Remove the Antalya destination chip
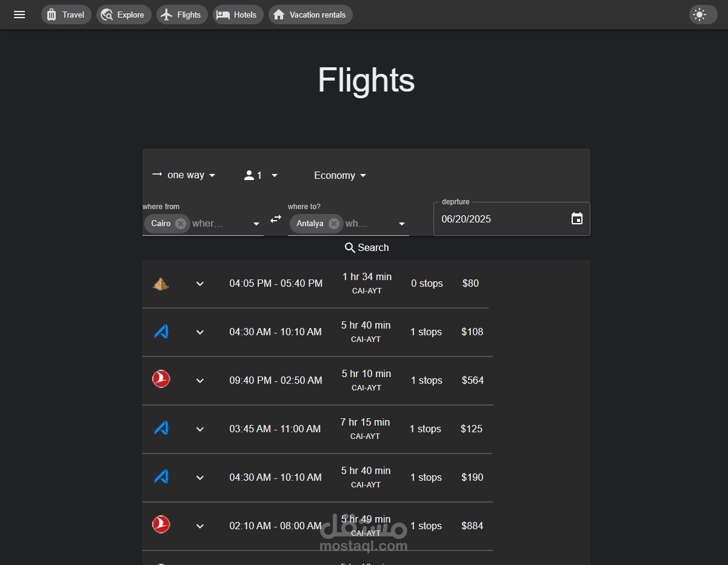Screen dimensions: 728x565 pyautogui.click(x=334, y=224)
